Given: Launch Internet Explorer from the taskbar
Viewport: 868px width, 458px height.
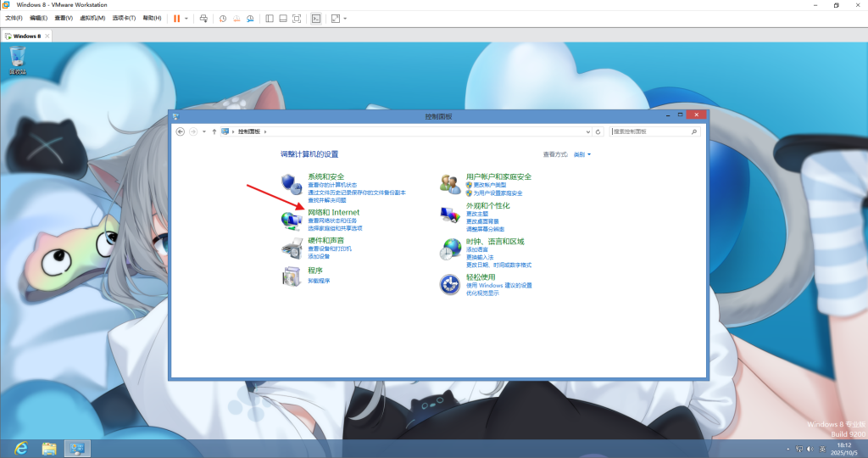Looking at the screenshot, I should pos(19,448).
